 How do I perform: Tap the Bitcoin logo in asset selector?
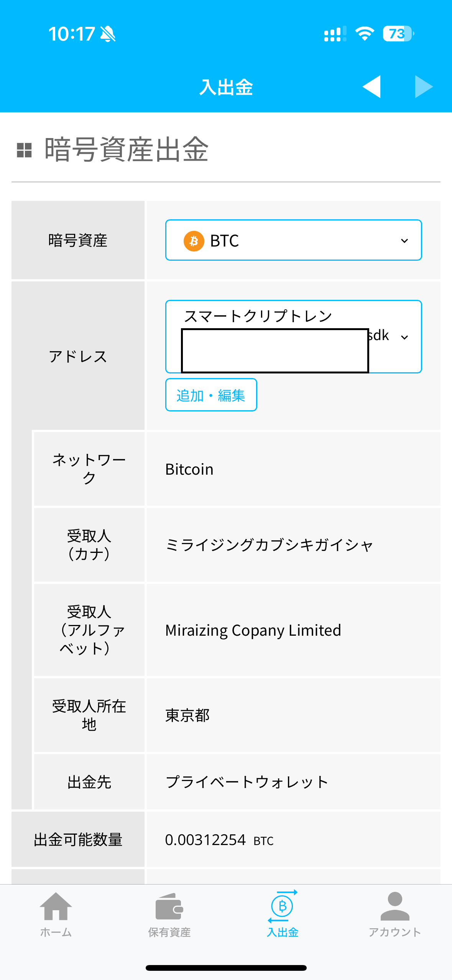194,241
